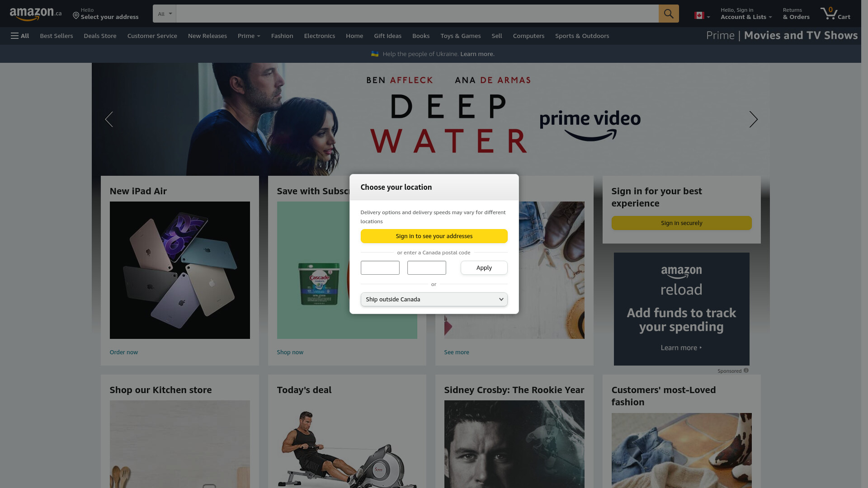Click Learn more on Amazon reload ad
The width and height of the screenshot is (868, 488).
tap(681, 347)
